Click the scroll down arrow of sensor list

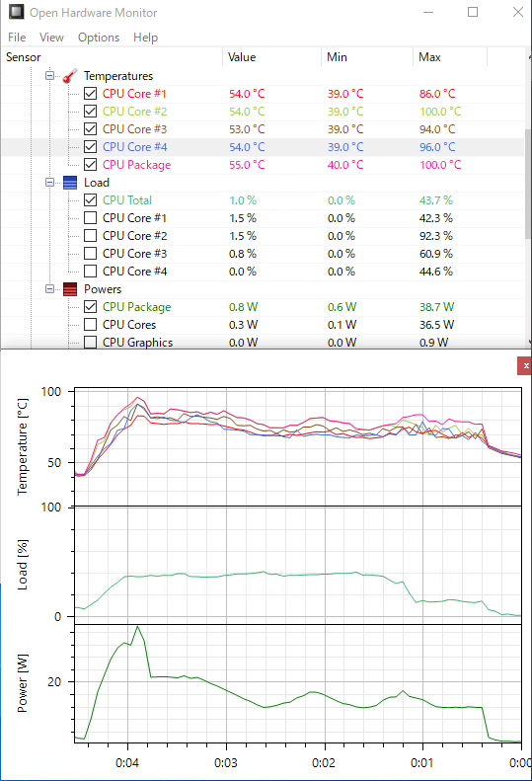click(x=528, y=343)
